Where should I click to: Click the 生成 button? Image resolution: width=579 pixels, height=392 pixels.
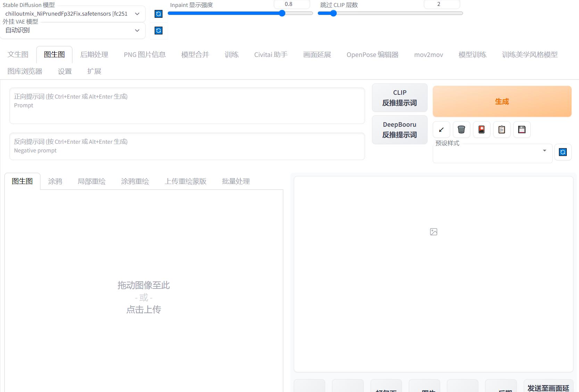coord(502,101)
